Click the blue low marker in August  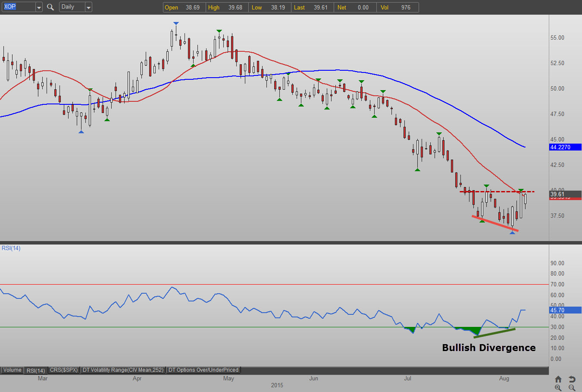(512, 233)
